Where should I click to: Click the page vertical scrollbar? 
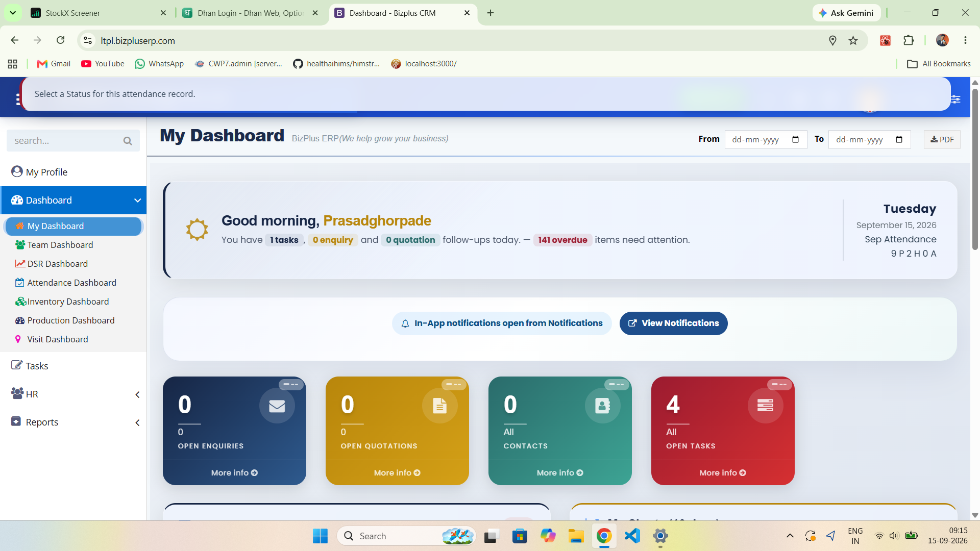pos(975,168)
